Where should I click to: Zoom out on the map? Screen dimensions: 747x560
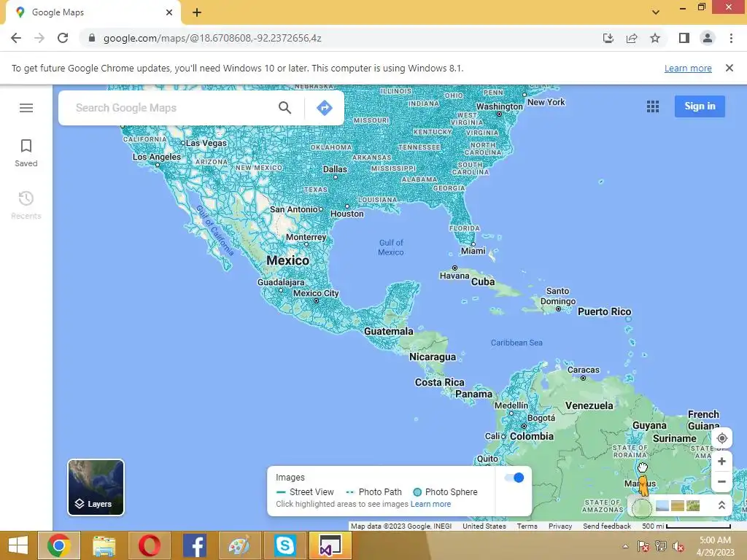721,481
